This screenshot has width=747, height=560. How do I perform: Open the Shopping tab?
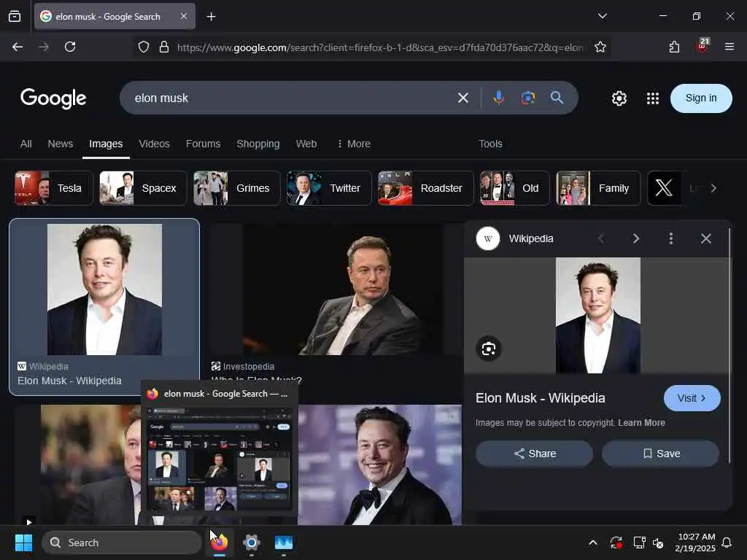pyautogui.click(x=258, y=144)
